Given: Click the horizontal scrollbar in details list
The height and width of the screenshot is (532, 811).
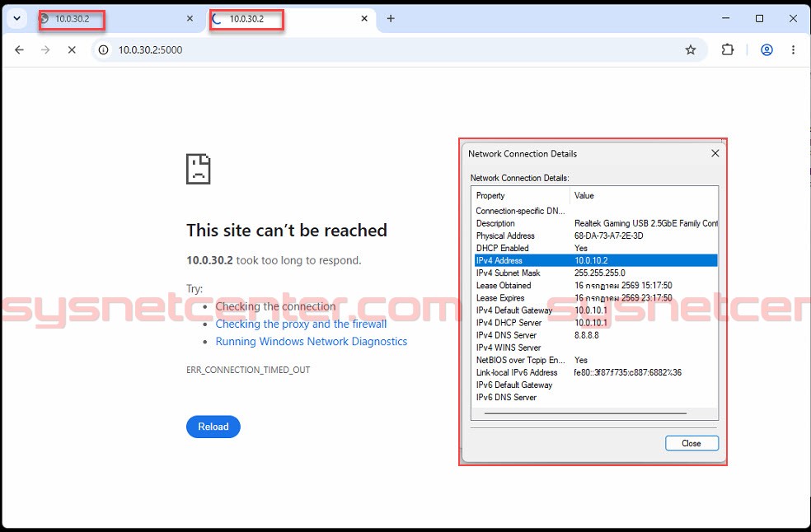Looking at the screenshot, I should (x=585, y=413).
